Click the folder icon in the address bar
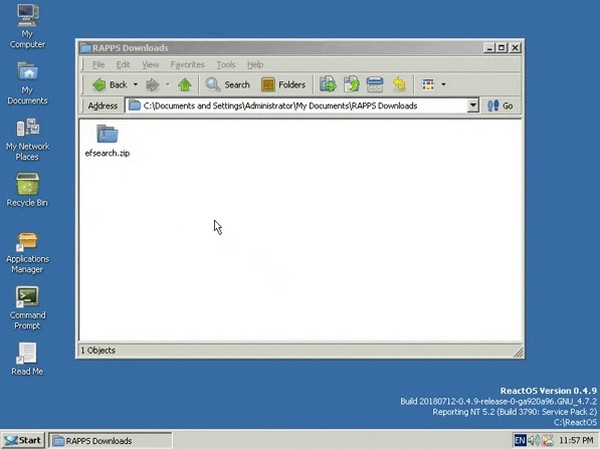 (134, 105)
